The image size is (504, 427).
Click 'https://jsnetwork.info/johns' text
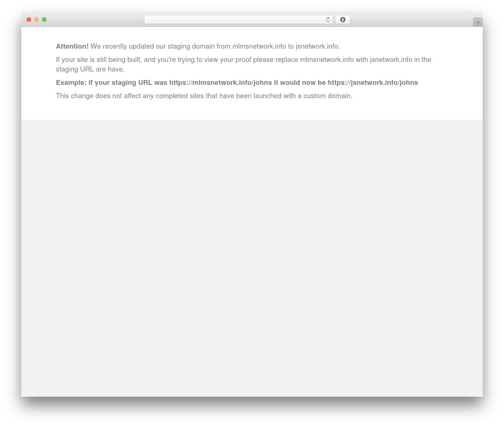click(x=373, y=83)
